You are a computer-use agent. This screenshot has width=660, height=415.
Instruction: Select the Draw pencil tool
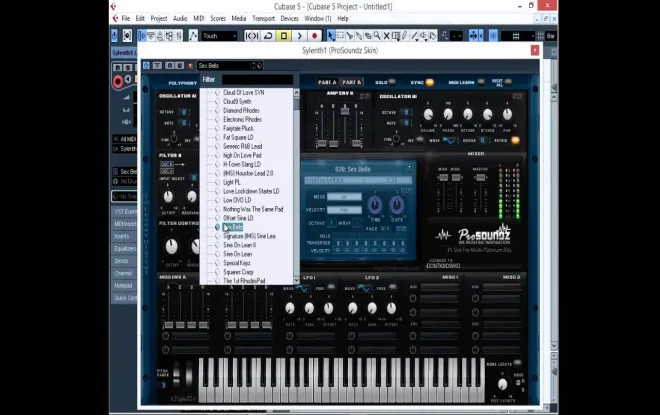[405, 36]
